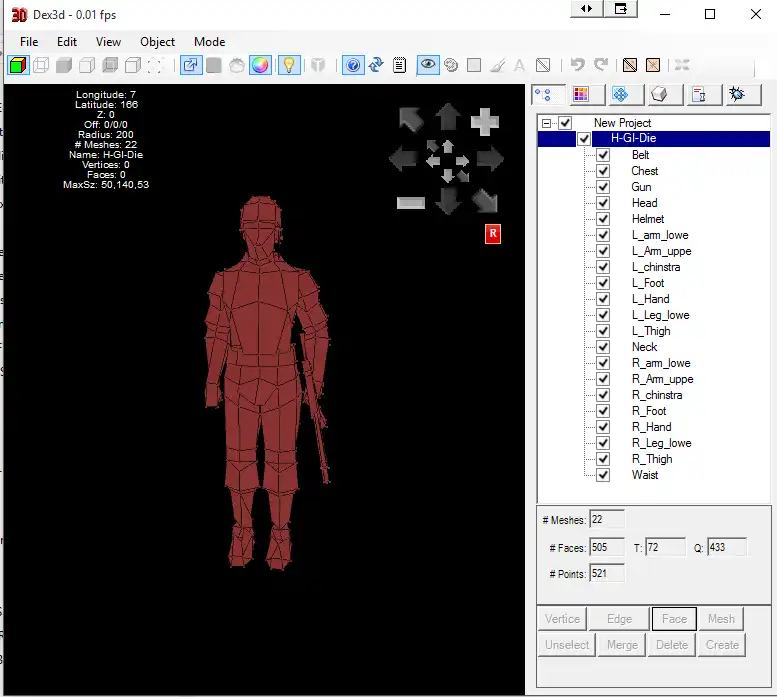Click the Delete button
This screenshot has height=697, width=777.
coord(672,645)
